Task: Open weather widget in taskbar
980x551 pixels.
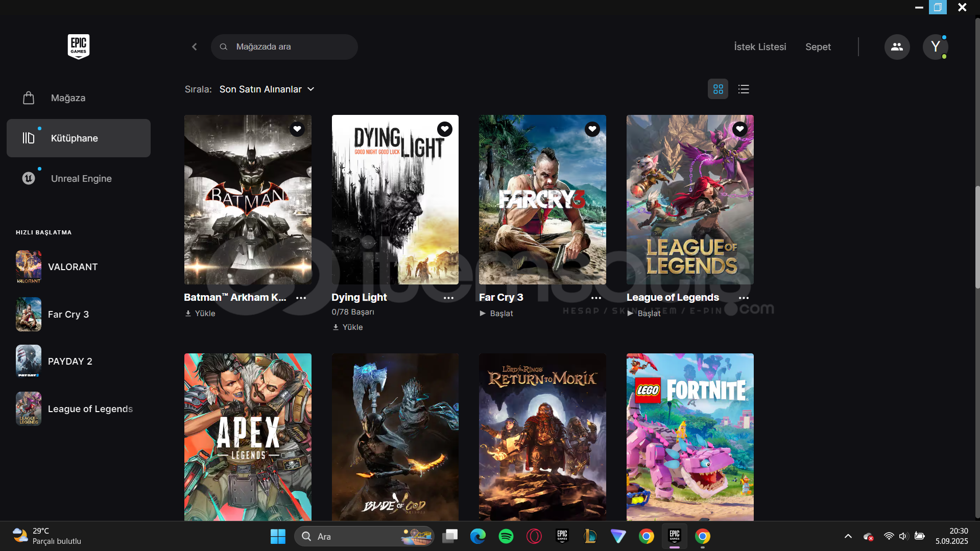Action: 47,536
